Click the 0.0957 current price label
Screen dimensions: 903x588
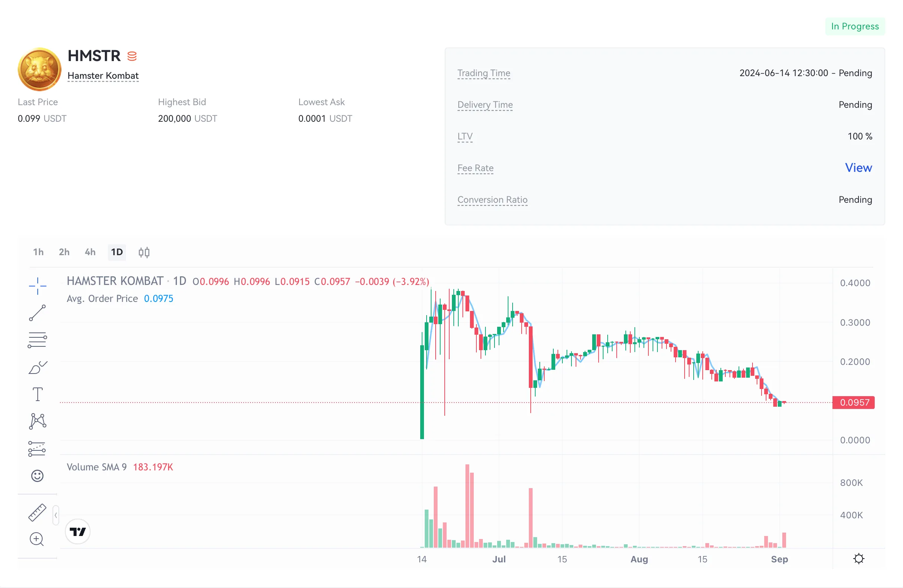[854, 402]
